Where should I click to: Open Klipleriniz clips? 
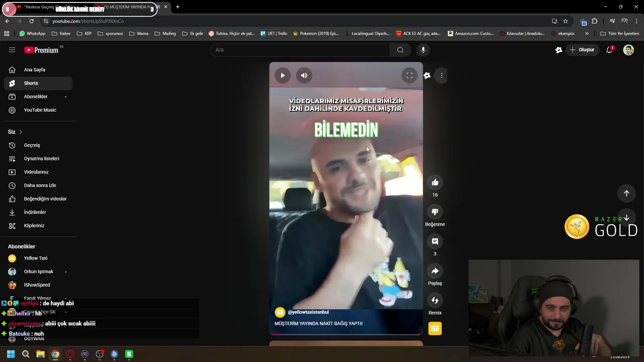[x=38, y=226]
